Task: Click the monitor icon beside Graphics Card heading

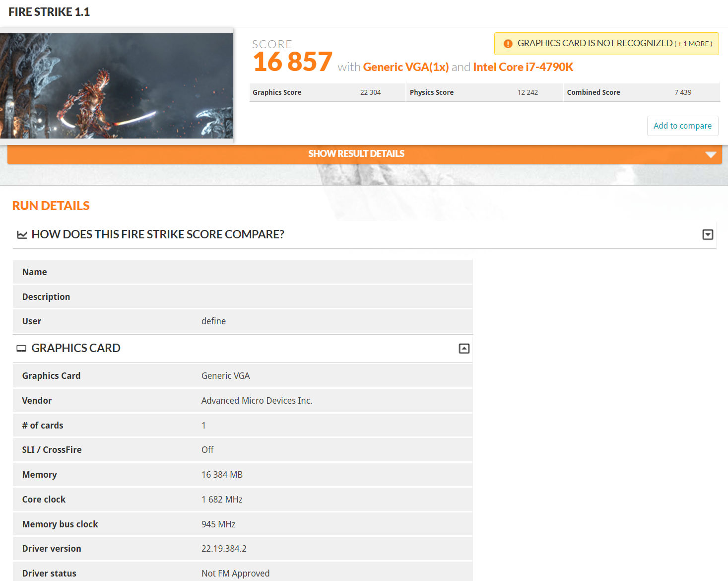Action: tap(21, 349)
